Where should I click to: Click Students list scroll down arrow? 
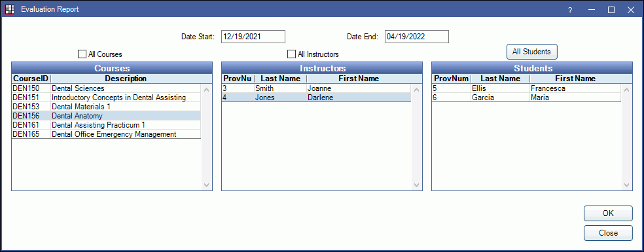coord(627,185)
